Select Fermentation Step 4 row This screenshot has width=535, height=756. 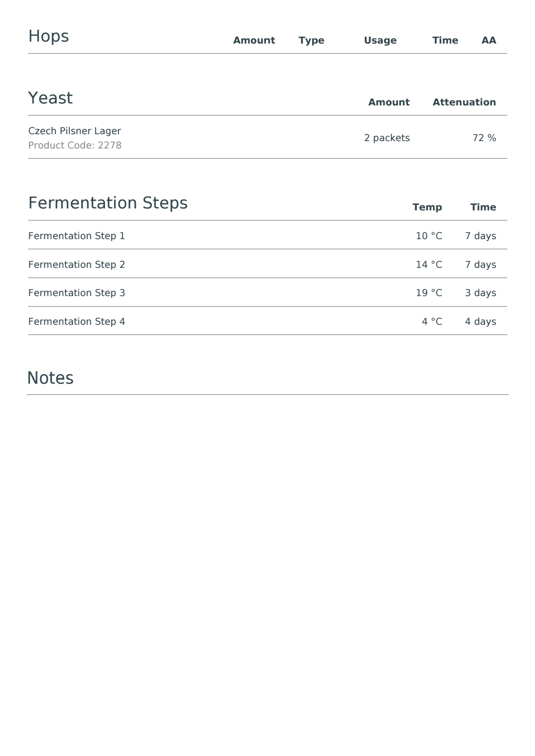[267, 321]
